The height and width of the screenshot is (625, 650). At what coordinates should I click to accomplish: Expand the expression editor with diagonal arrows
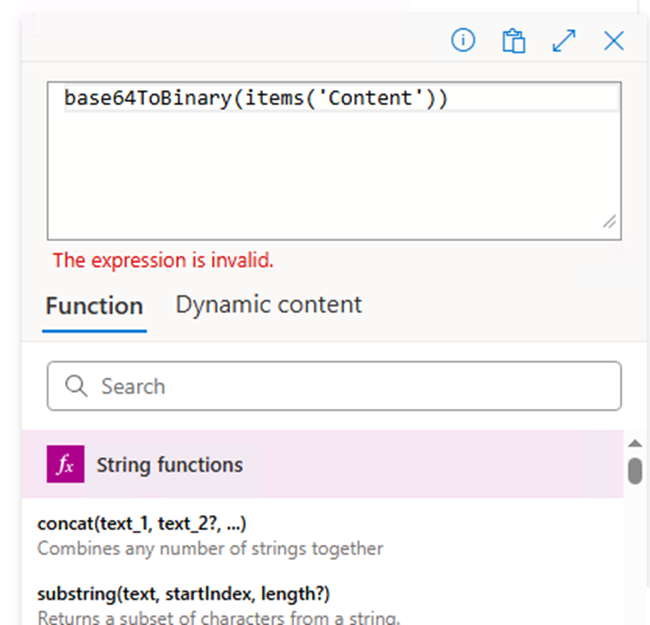click(564, 40)
